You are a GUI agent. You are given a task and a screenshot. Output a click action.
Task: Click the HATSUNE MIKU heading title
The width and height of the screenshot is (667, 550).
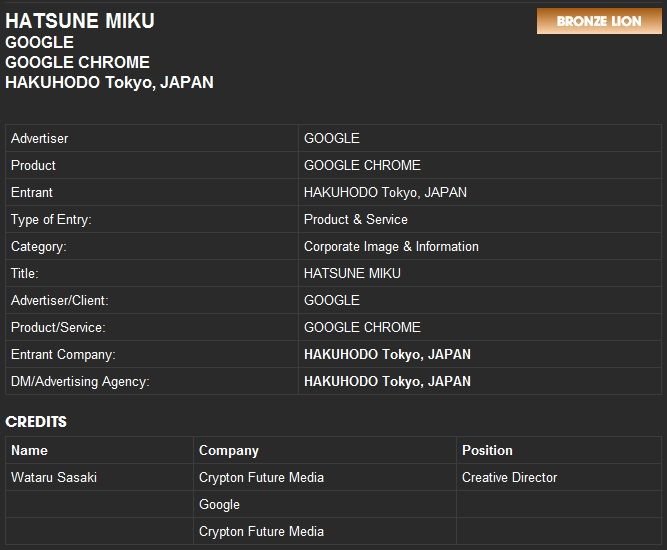(x=80, y=21)
